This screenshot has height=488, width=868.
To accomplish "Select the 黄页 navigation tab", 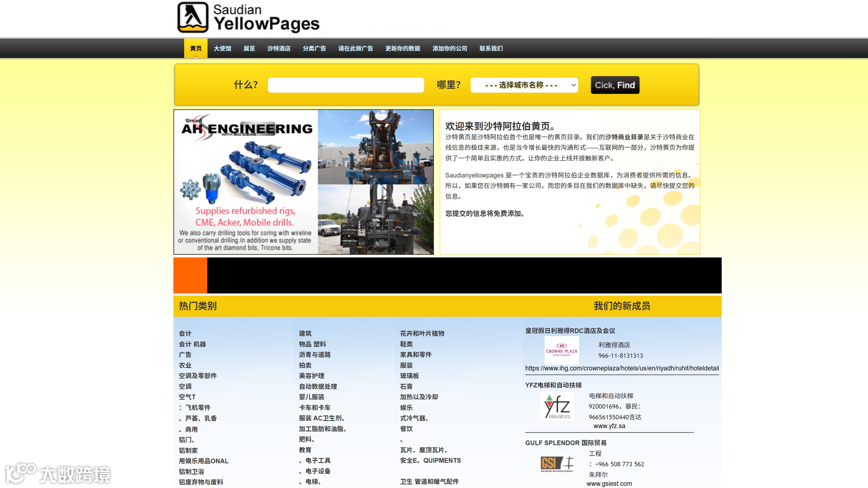I will tap(196, 48).
